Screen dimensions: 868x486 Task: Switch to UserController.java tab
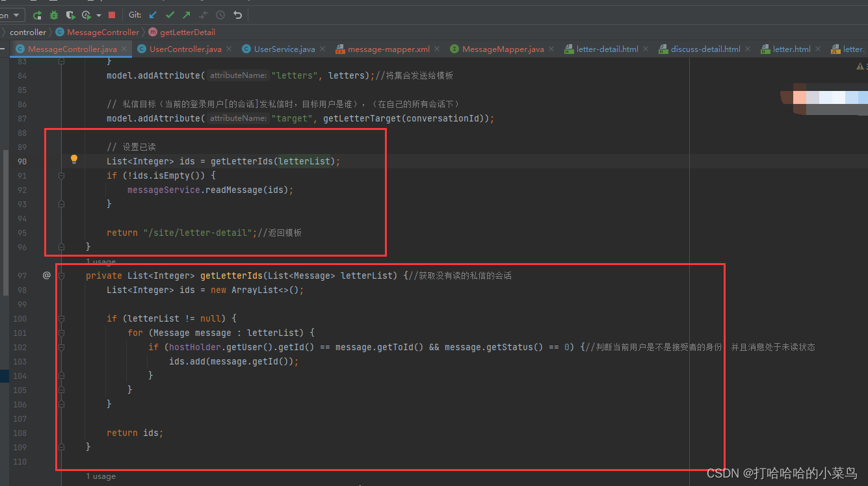coord(185,49)
